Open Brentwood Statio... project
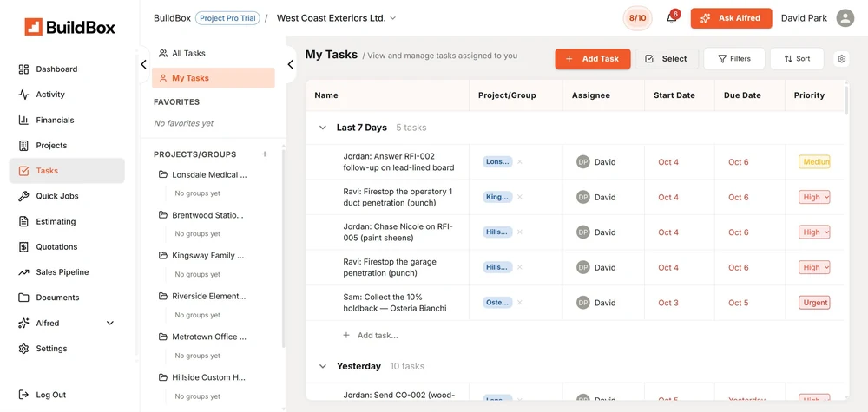The image size is (868, 412). pyautogui.click(x=207, y=215)
